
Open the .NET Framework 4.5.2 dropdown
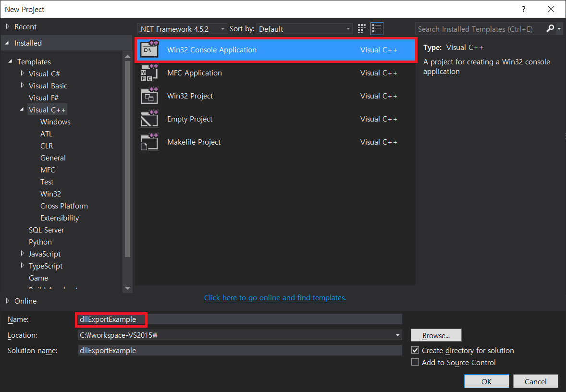(x=182, y=29)
